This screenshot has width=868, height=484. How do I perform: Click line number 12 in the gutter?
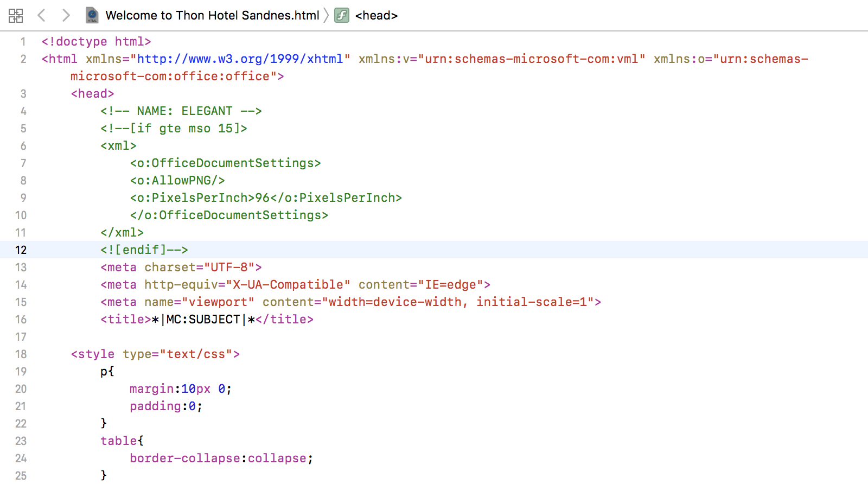[x=21, y=250]
